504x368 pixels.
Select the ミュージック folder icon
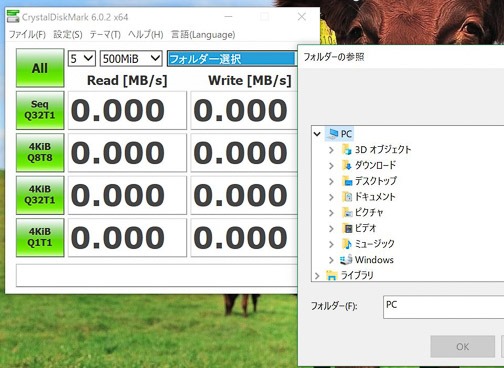347,244
